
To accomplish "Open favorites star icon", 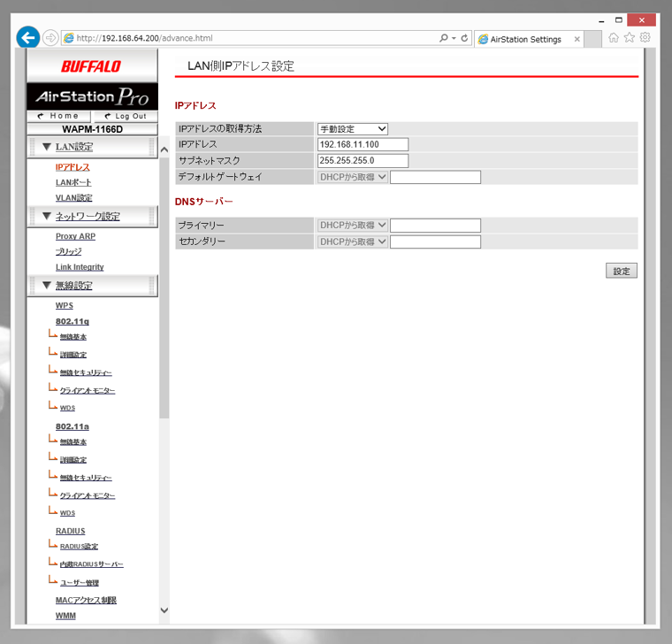I will (630, 38).
